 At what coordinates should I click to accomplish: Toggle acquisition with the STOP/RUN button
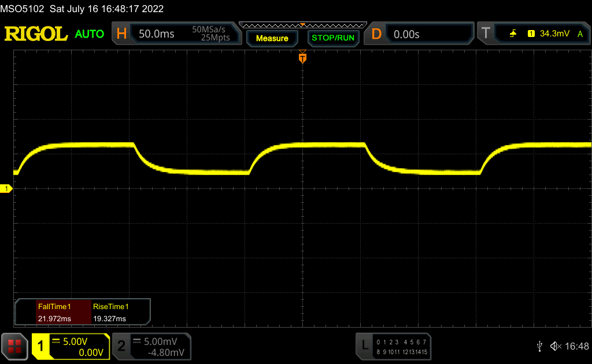(332, 38)
